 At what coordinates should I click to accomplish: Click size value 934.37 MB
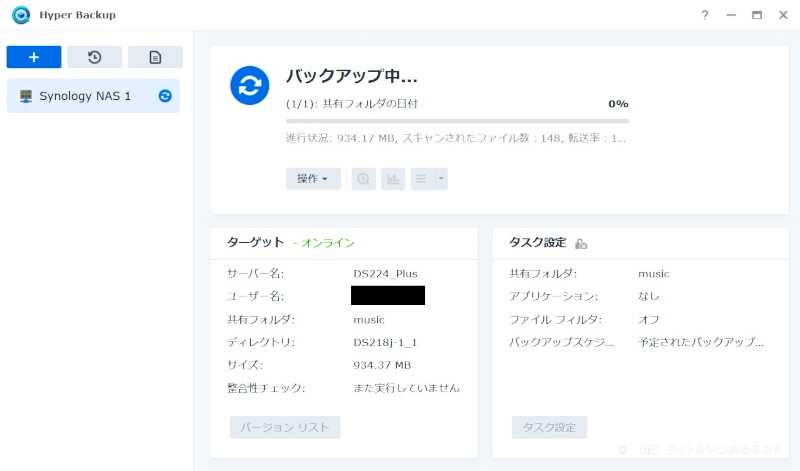[x=382, y=365]
